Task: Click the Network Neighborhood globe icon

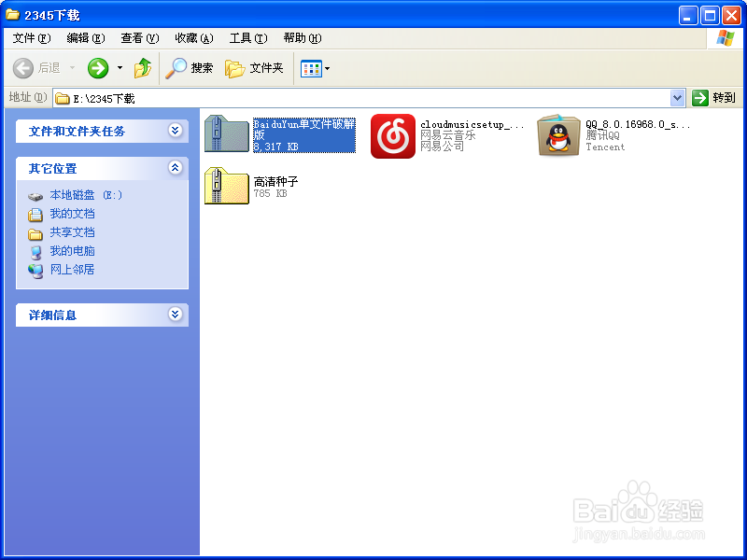Action: (35, 271)
